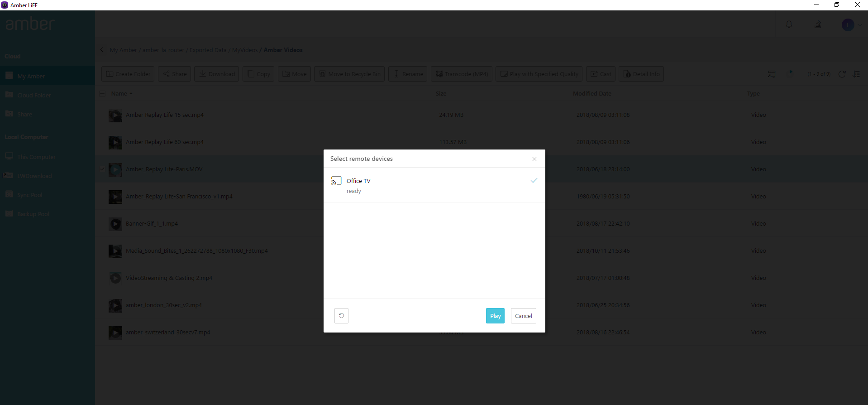The image size is (868, 405).
Task: Open Backup Pool in the sidebar
Action: tap(48, 213)
